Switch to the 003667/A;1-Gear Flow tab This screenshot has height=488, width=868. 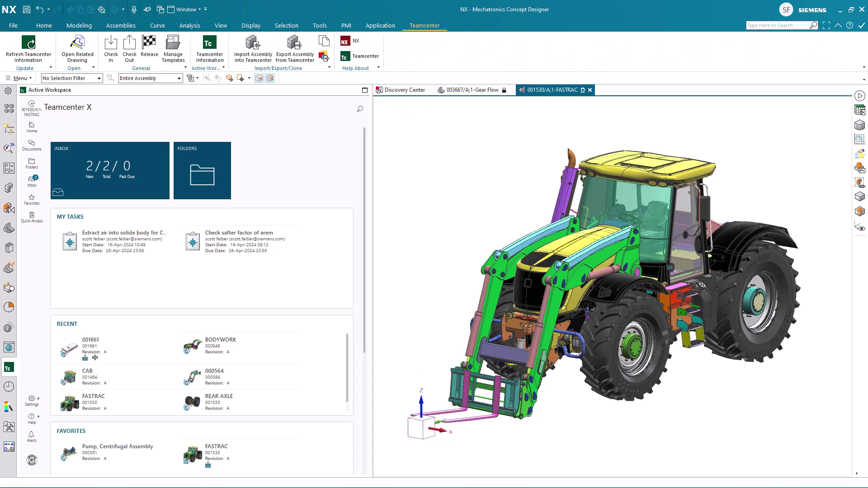pyautogui.click(x=472, y=90)
